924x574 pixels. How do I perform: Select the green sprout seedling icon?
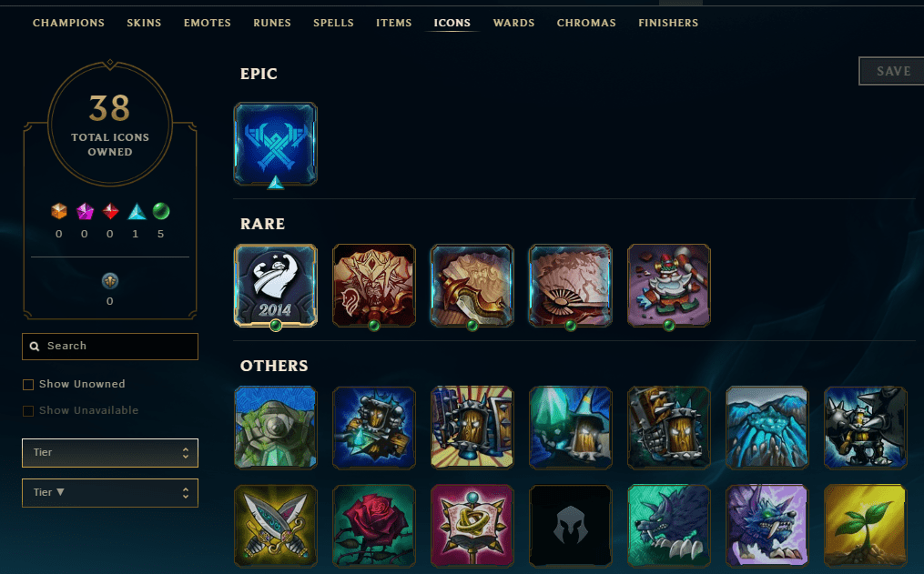click(865, 526)
